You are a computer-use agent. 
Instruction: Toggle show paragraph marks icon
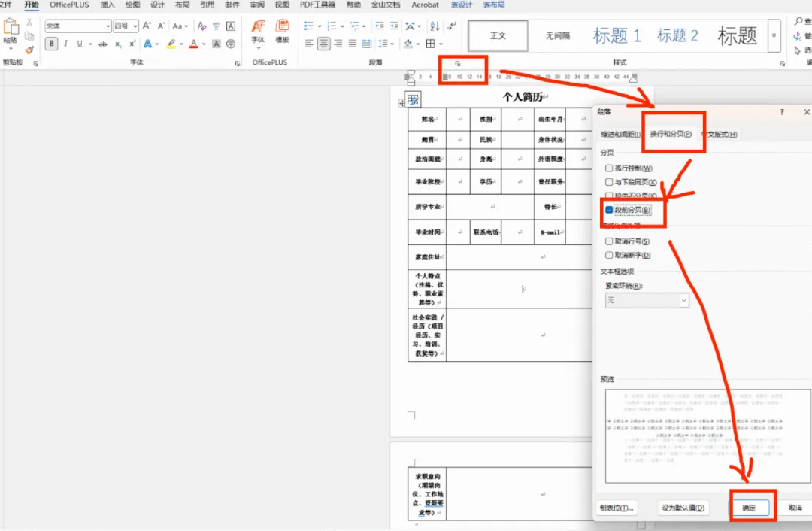(452, 26)
